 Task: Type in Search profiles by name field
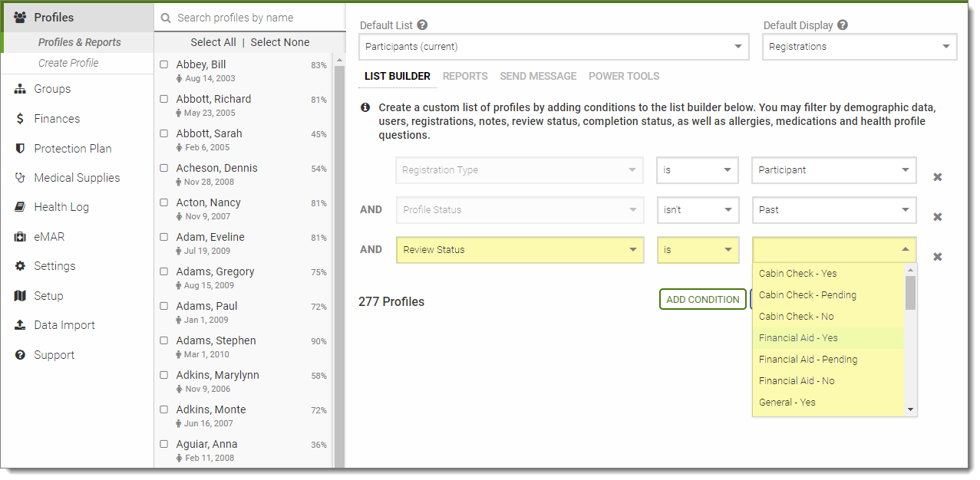point(253,18)
